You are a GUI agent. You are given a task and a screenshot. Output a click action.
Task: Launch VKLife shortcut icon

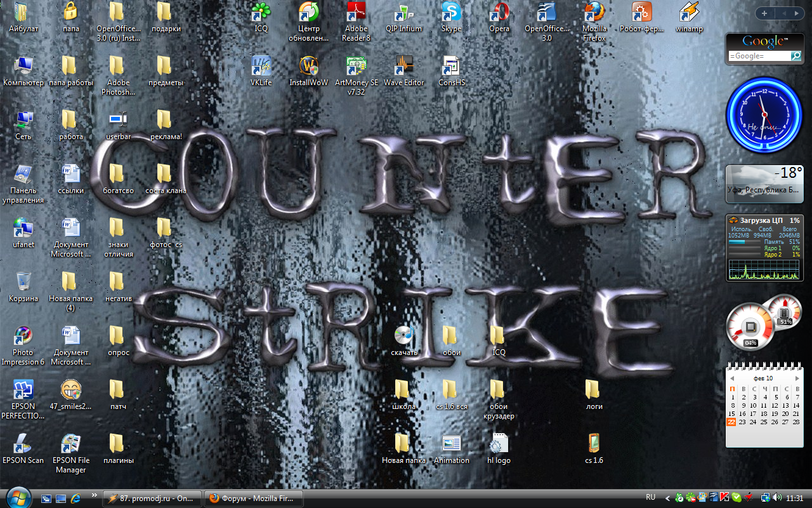click(x=261, y=65)
